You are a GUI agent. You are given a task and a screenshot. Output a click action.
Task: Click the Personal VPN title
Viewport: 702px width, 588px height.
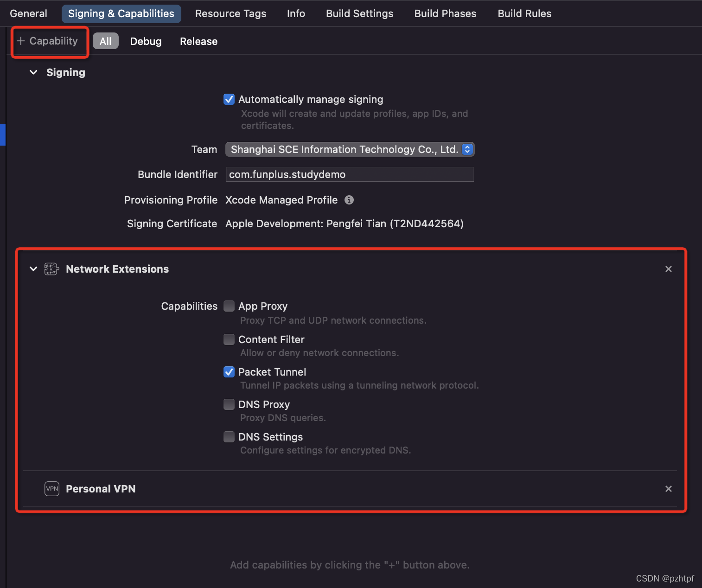(x=101, y=489)
